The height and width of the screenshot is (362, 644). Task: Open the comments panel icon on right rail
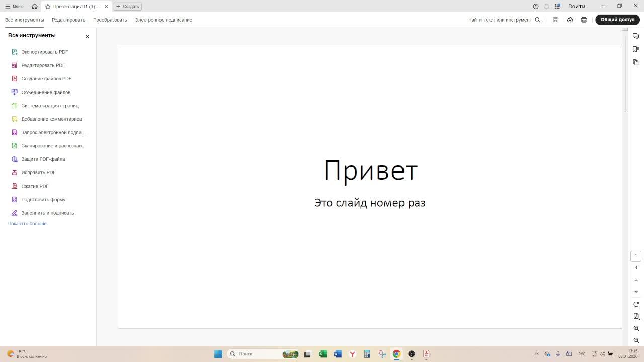[636, 36]
